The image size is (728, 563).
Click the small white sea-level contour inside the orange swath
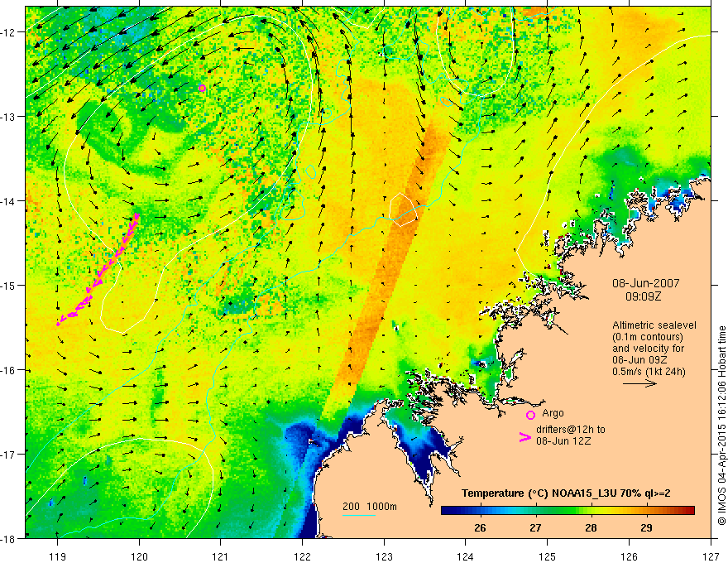tap(403, 209)
